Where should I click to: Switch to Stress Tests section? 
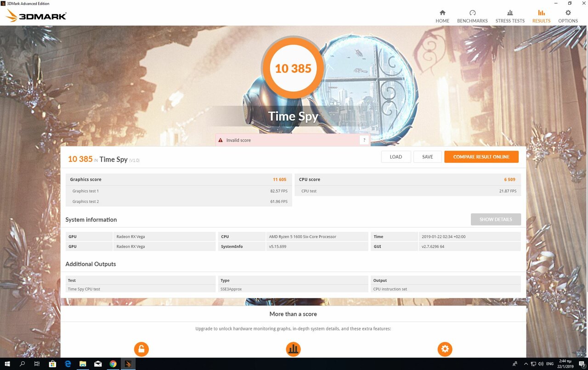pos(510,17)
